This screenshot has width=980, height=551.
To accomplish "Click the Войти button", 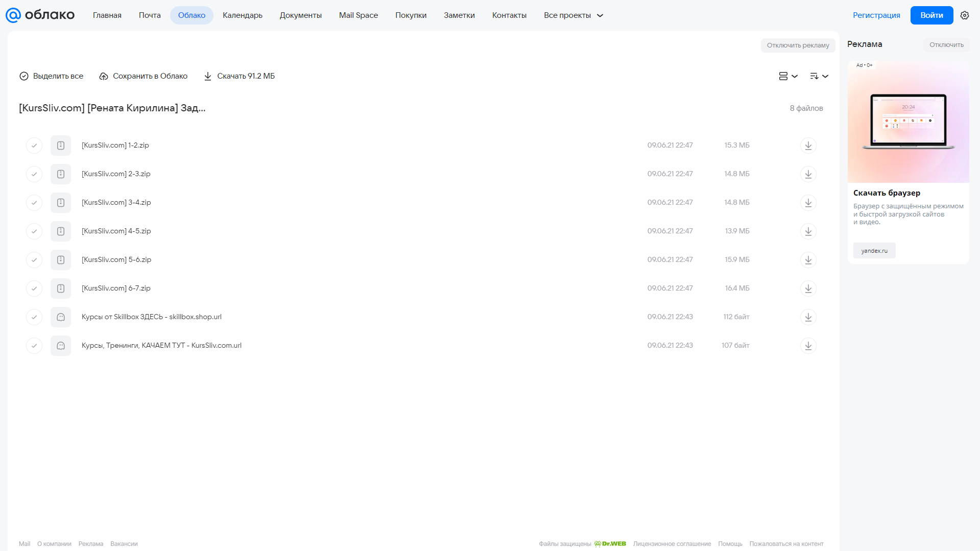I will coord(931,15).
